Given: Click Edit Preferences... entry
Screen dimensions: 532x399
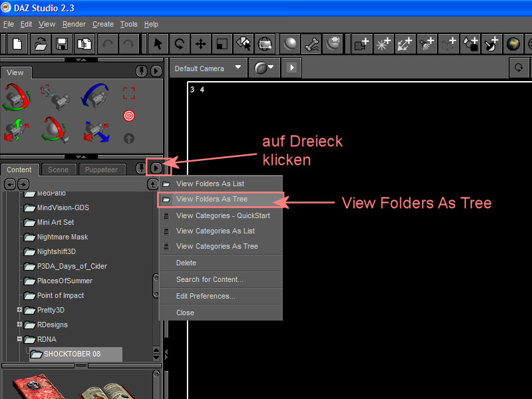Looking at the screenshot, I should (221, 296).
